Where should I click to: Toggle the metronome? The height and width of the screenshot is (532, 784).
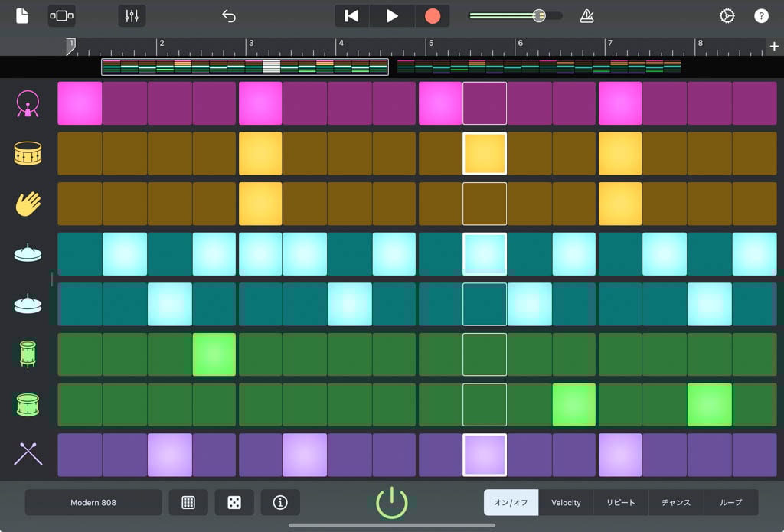586,16
